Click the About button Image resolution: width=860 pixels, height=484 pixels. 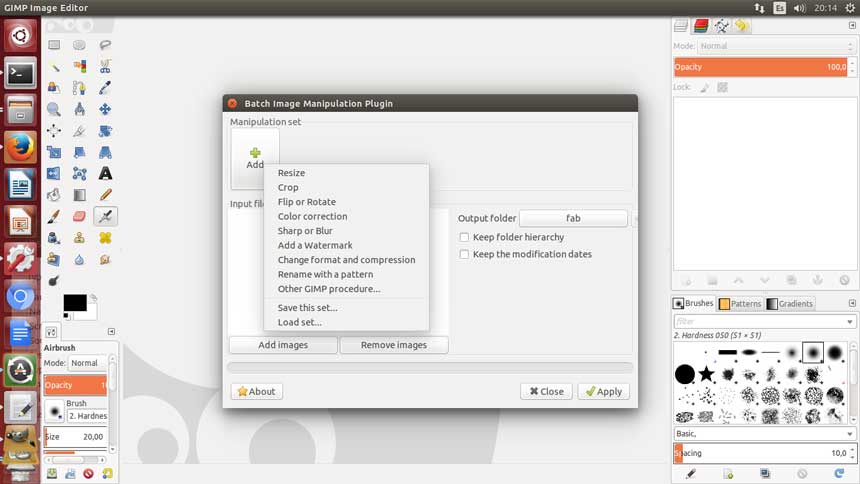(x=257, y=391)
